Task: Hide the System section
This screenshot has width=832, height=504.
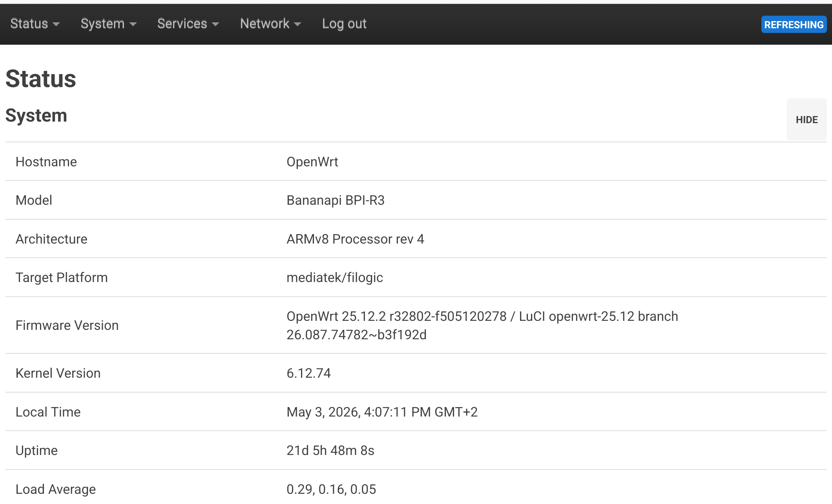Action: 806,120
